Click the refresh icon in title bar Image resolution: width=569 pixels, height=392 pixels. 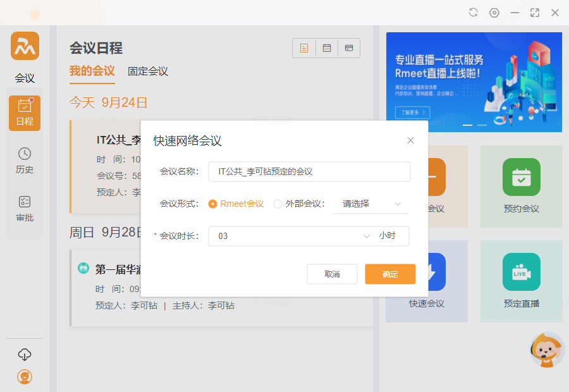pos(474,13)
